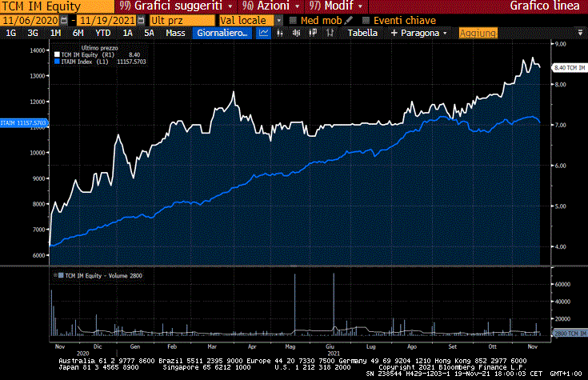Image resolution: width=588 pixels, height=380 pixels.
Task: Click the TCM IM Equity security field
Action: click(57, 6)
